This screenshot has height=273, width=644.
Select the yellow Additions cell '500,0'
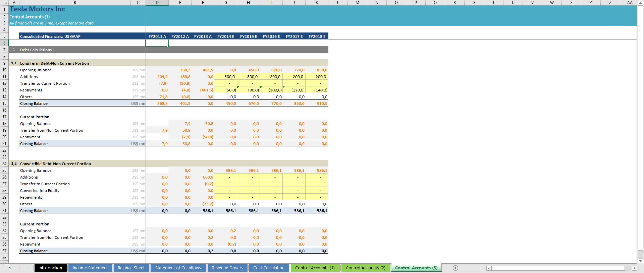pyautogui.click(x=226, y=77)
